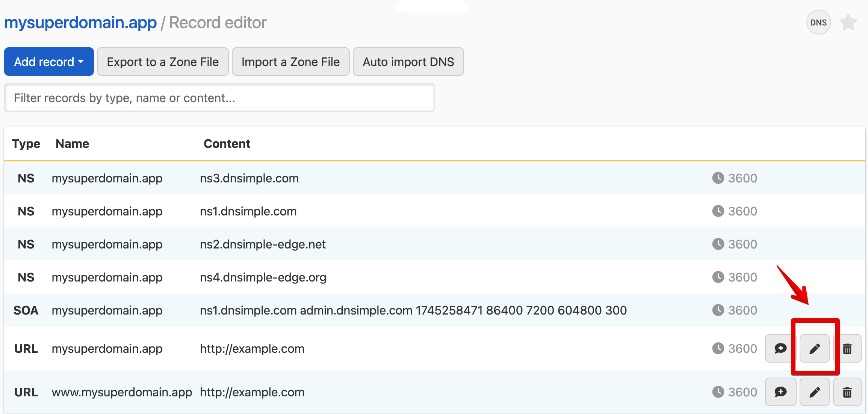Click the clock icon on the ns3.dnsimple.com row
The image size is (868, 414).
[718, 178]
